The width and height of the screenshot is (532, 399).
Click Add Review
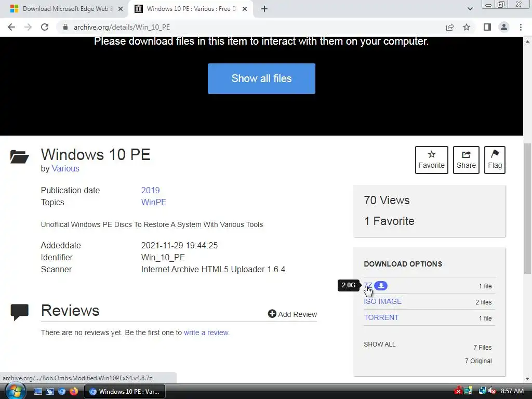[292, 314]
